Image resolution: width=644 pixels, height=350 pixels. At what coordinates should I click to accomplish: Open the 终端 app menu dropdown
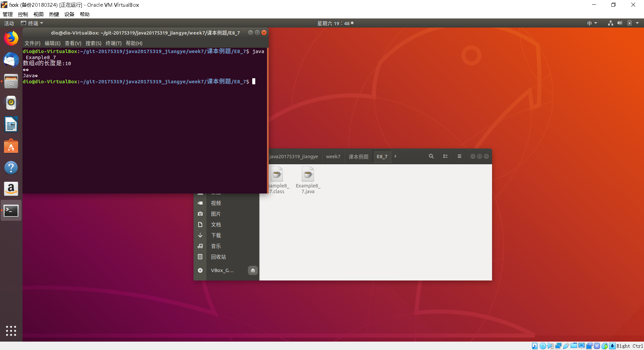[x=32, y=23]
